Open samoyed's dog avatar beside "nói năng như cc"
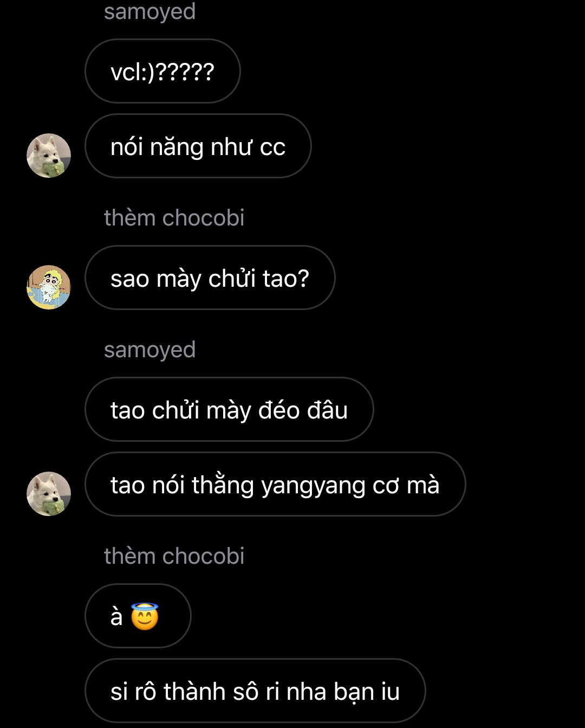This screenshot has height=728, width=585. point(49,156)
